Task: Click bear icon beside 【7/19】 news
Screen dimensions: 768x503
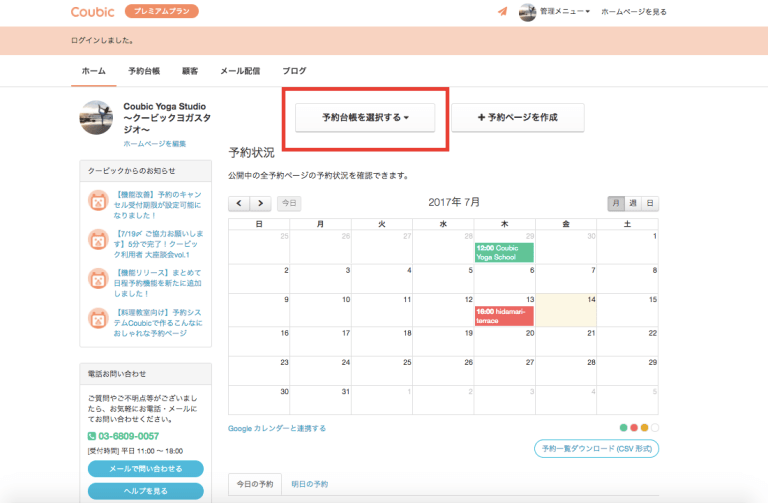Action: click(x=98, y=240)
